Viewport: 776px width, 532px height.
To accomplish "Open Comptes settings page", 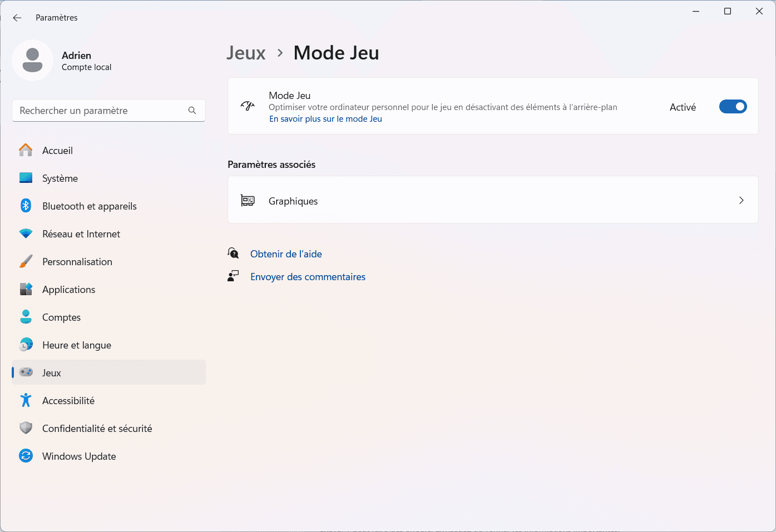I will click(x=108, y=317).
